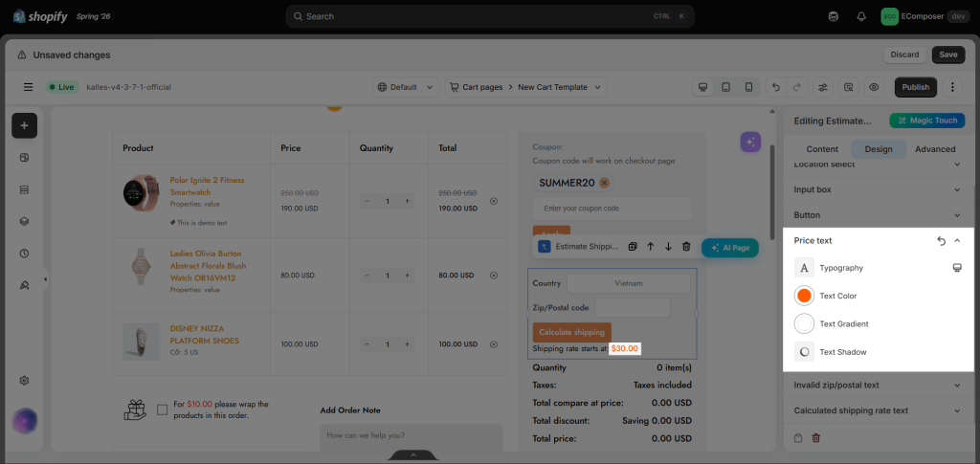980x464 pixels.
Task: Open the New Cart Template dropdown
Action: (559, 87)
